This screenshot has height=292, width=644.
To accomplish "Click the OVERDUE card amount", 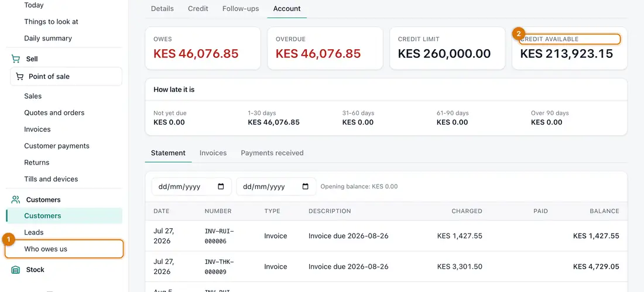I will tap(318, 54).
